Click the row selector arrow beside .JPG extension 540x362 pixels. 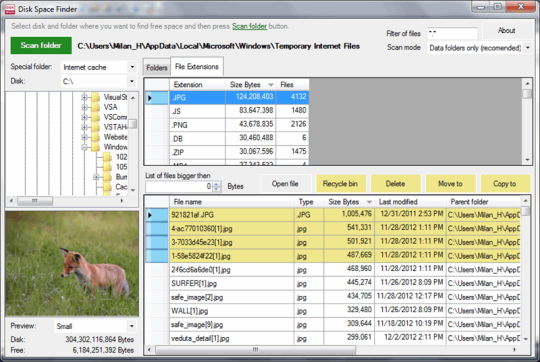click(157, 98)
